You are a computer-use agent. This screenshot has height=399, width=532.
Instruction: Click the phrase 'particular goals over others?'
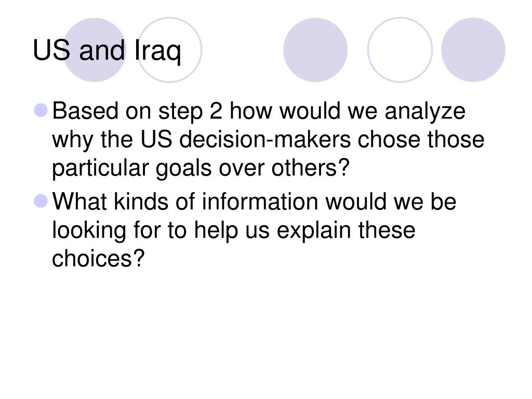pyautogui.click(x=201, y=169)
